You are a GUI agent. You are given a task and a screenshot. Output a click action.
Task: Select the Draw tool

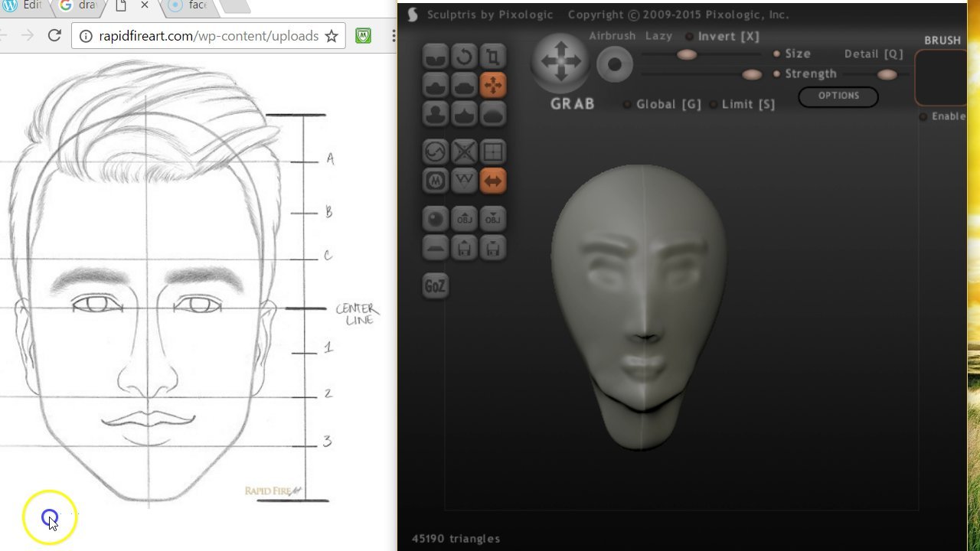[435, 84]
